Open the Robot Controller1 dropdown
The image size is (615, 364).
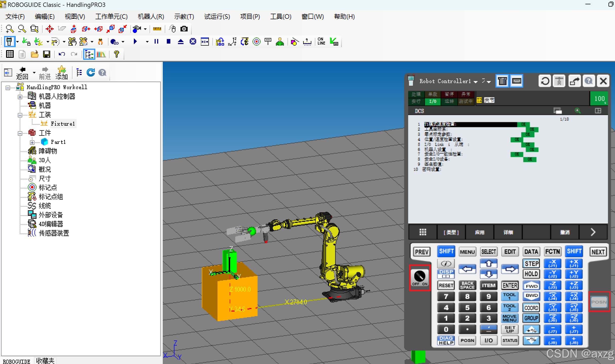476,82
